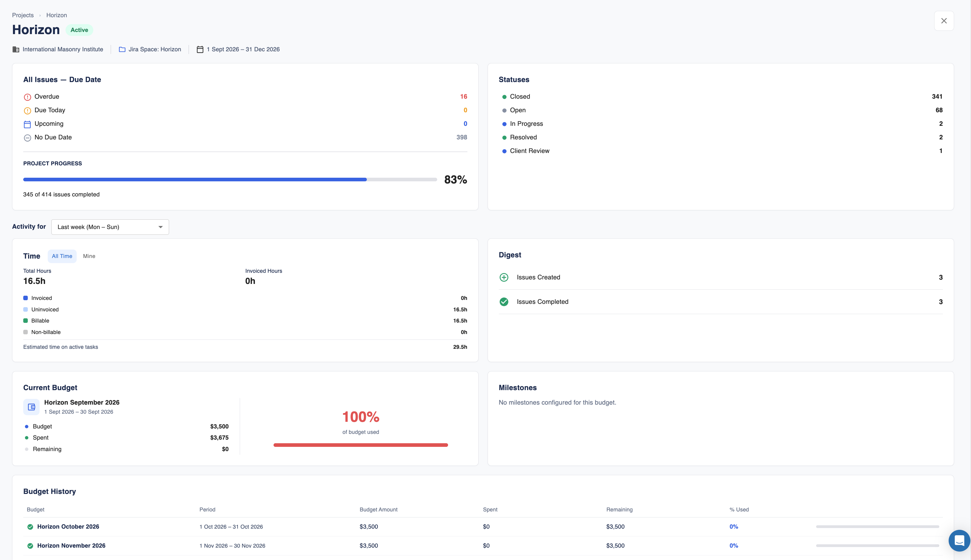Click the Due Today warning icon
971x560 pixels.
(x=27, y=111)
